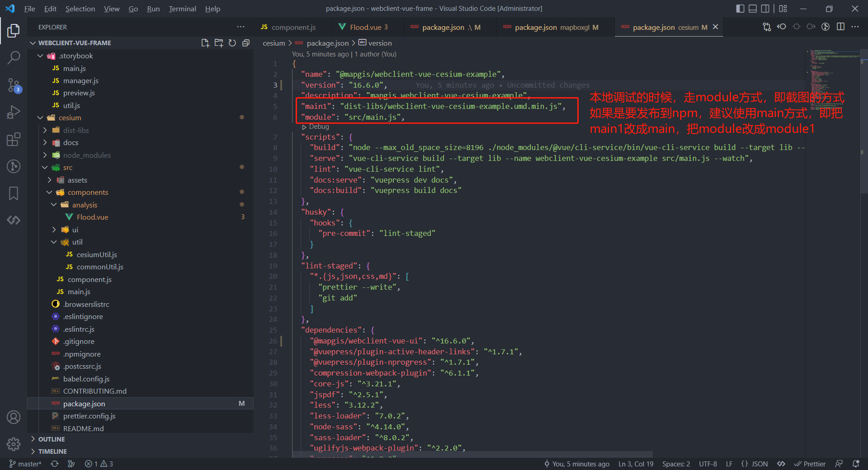Click the cesium breadcrumb segment
The height and width of the screenshot is (470, 868).
coord(274,43)
